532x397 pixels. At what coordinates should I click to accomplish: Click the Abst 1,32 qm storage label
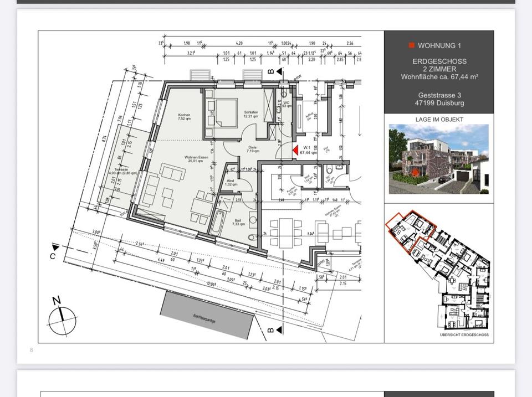coord(232,182)
